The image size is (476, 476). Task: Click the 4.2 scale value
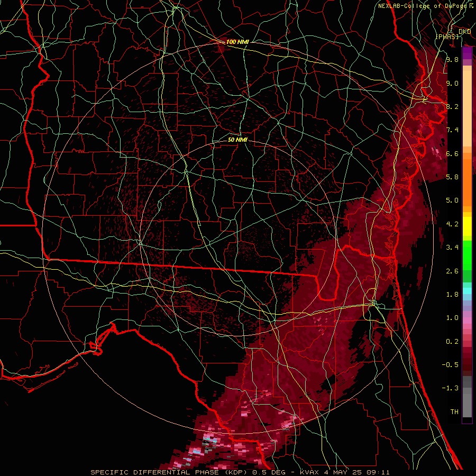point(452,224)
